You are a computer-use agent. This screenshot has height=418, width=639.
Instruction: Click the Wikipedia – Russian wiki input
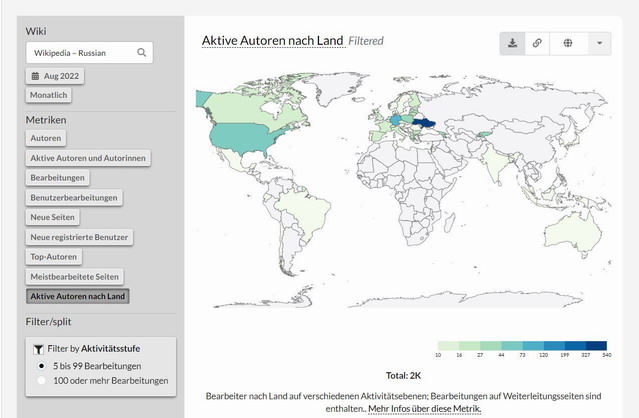pyautogui.click(x=80, y=52)
